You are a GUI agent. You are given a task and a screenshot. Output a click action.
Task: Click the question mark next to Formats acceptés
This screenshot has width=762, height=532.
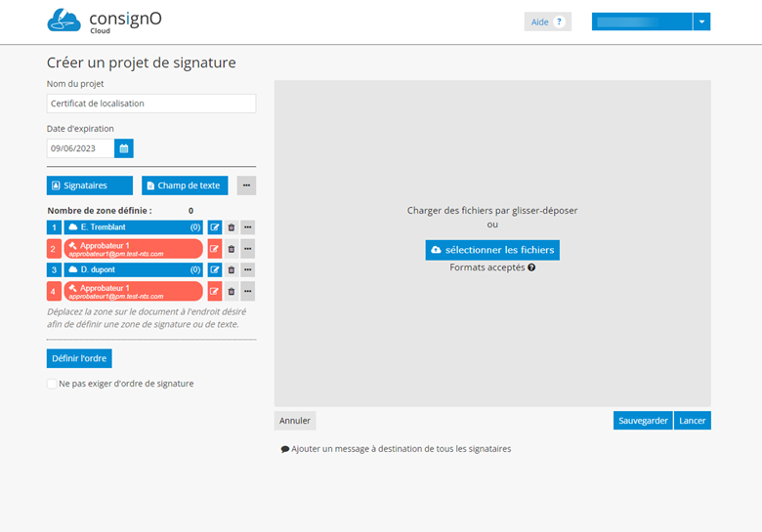point(531,267)
